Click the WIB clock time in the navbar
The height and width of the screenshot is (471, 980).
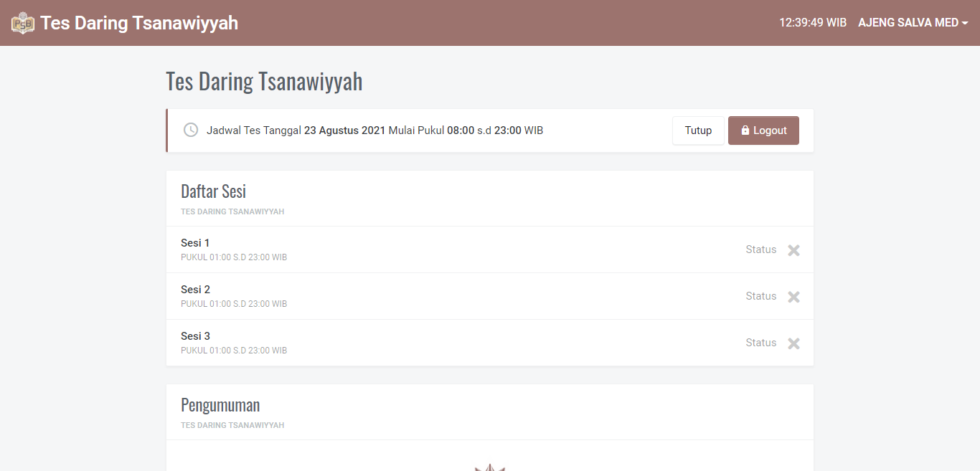click(x=812, y=23)
